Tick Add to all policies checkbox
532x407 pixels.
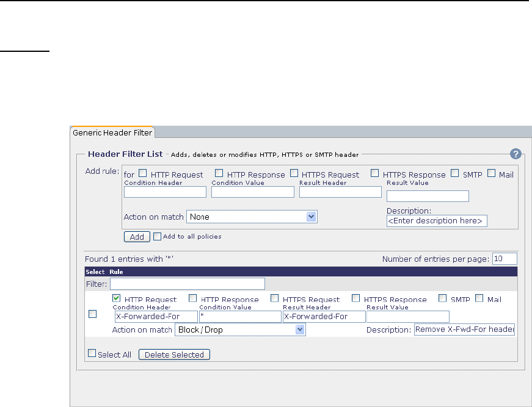[157, 237]
